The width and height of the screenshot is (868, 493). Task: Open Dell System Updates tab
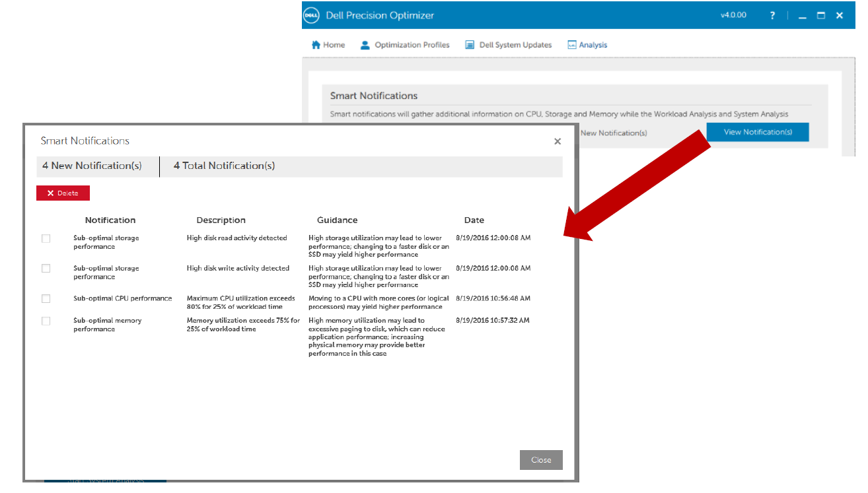(509, 45)
